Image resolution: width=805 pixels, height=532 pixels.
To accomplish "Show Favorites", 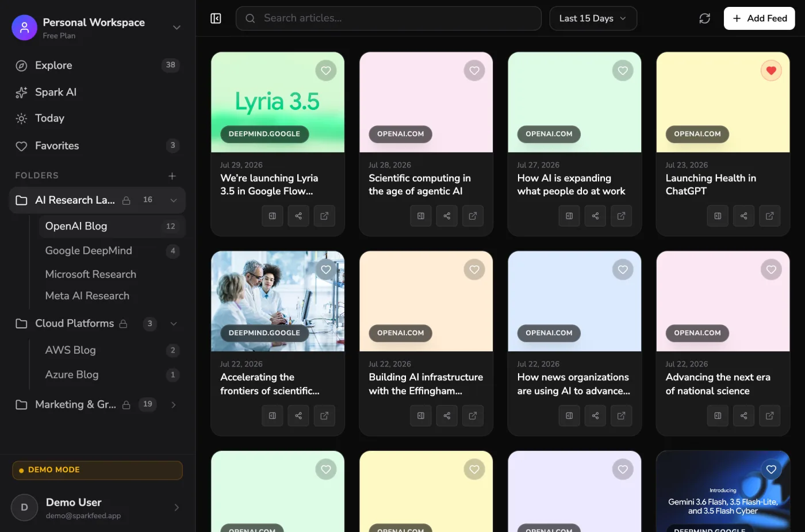I will [97, 146].
